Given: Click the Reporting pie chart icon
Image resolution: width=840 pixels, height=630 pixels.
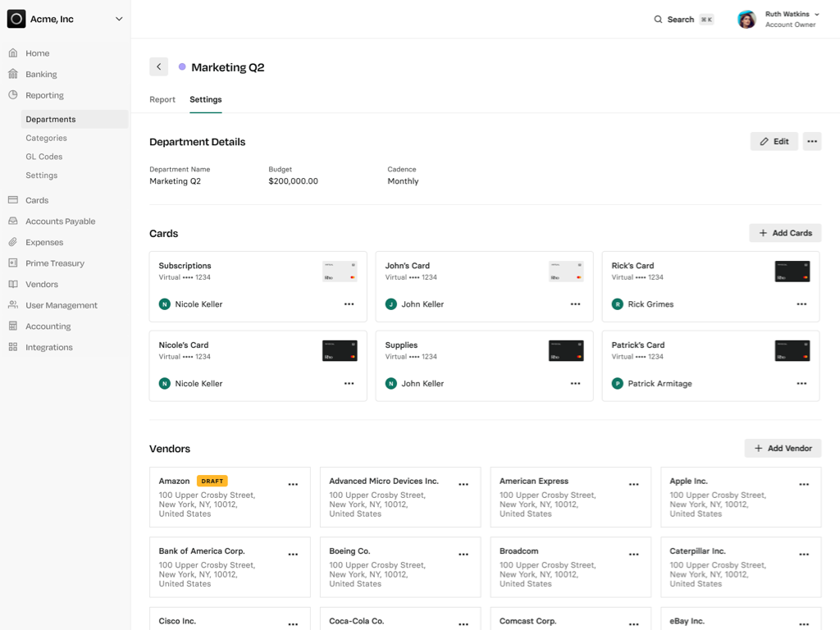Looking at the screenshot, I should pos(13,95).
